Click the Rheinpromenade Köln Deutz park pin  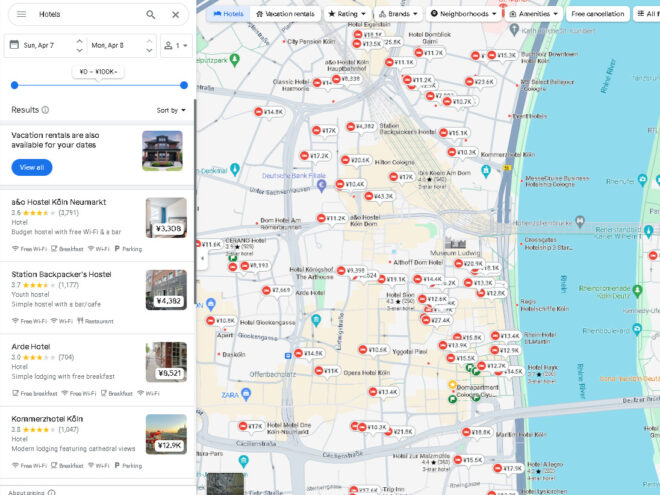point(637,290)
